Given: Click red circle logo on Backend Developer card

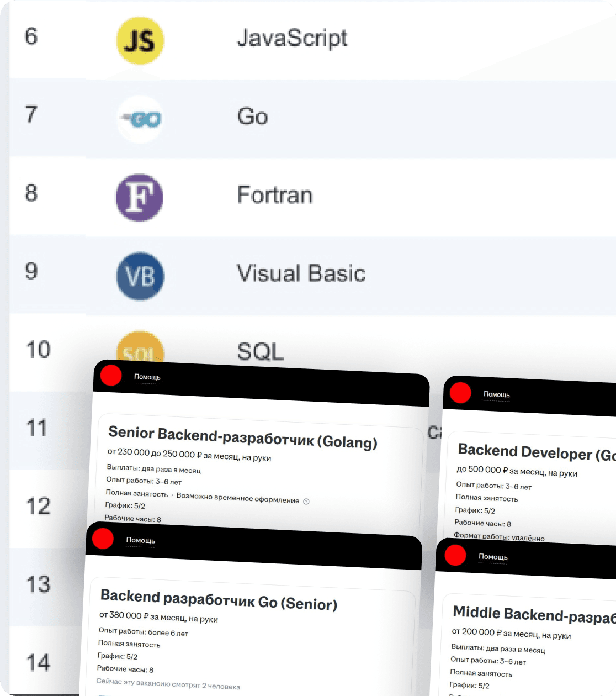Looking at the screenshot, I should click(x=460, y=393).
